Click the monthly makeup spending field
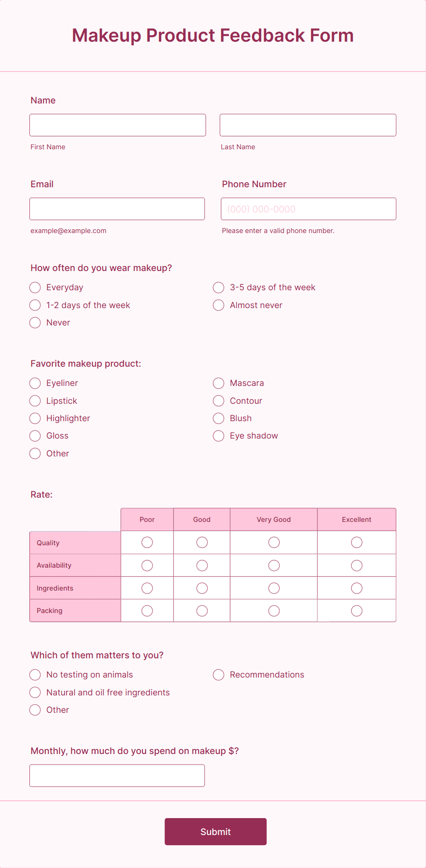This screenshot has height=868, width=426. pyautogui.click(x=117, y=776)
